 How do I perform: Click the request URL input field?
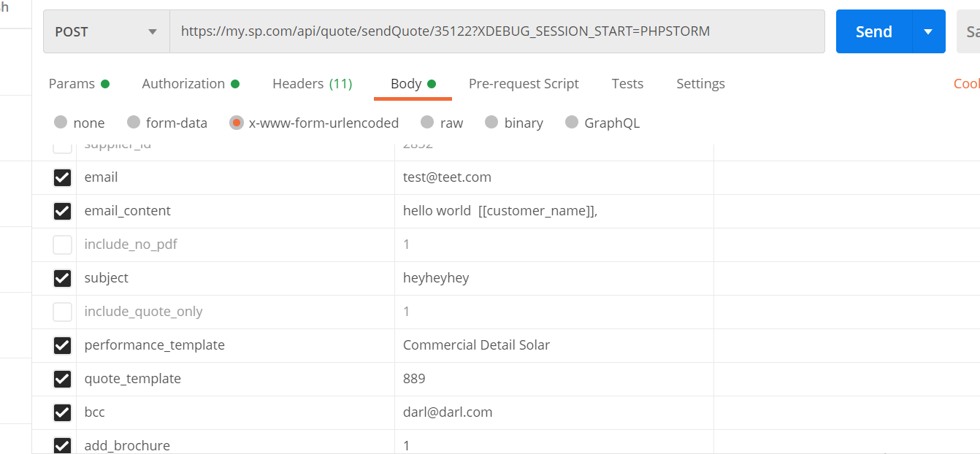pyautogui.click(x=497, y=31)
